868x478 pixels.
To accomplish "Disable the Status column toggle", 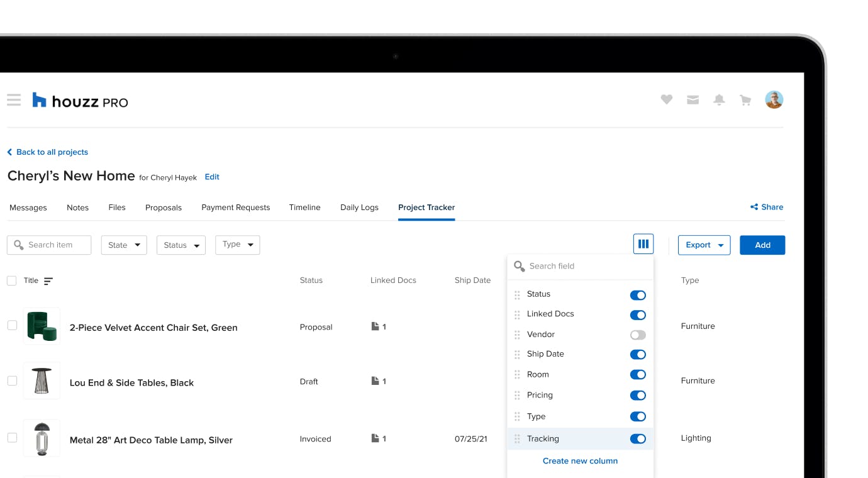I will (638, 295).
